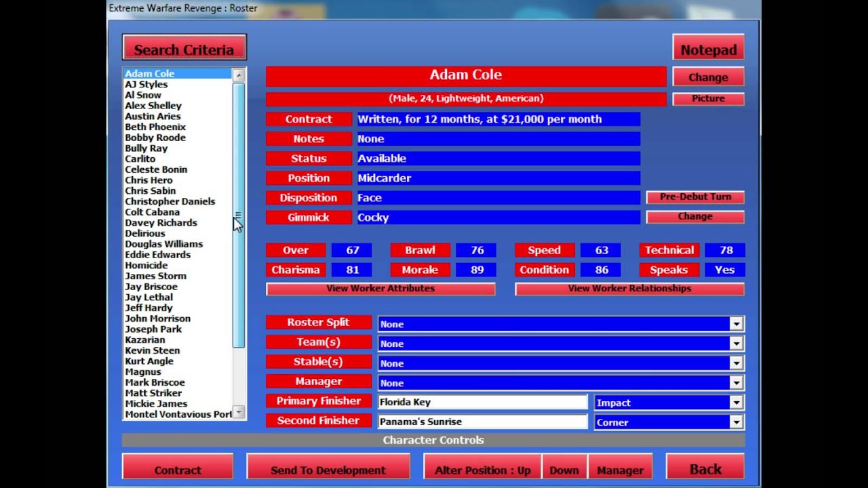Screen dimensions: 868x488
Task: Open View Worker Attributes
Action: 380,289
